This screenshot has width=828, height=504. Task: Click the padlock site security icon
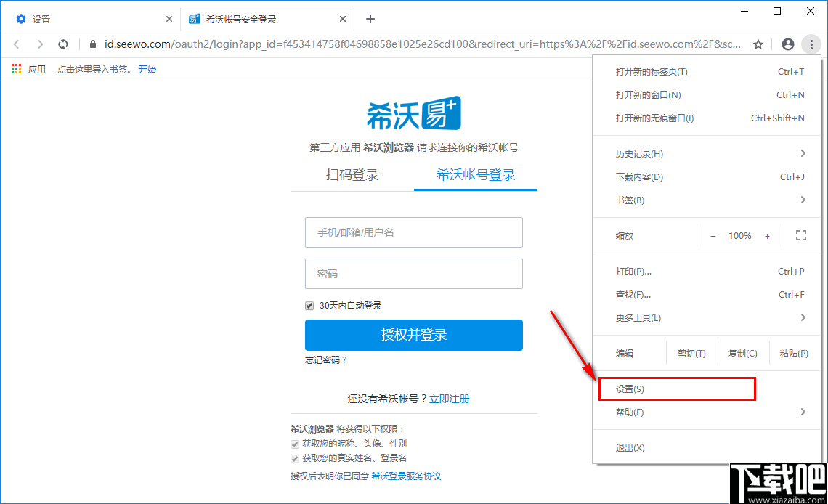[93, 44]
